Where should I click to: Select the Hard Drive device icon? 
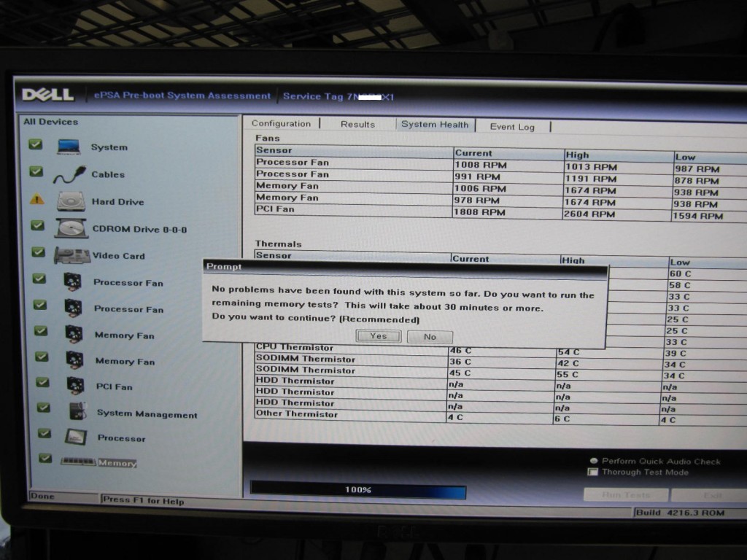[x=71, y=201]
